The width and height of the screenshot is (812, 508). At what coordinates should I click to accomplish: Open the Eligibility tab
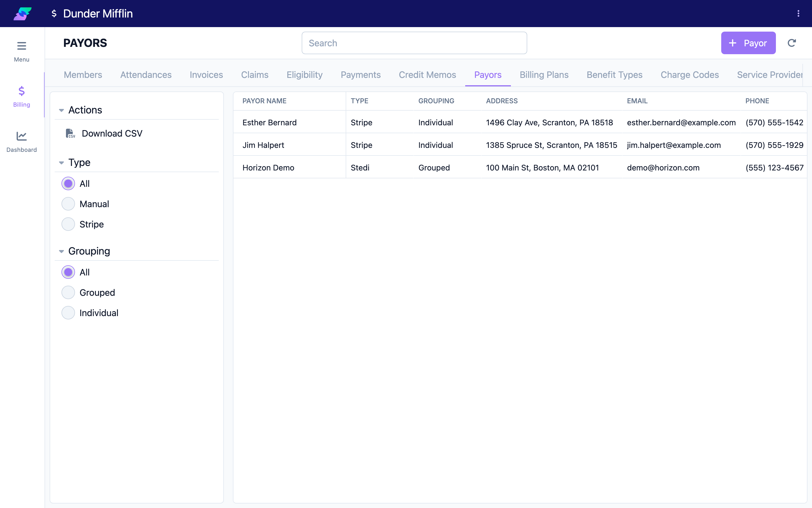304,75
